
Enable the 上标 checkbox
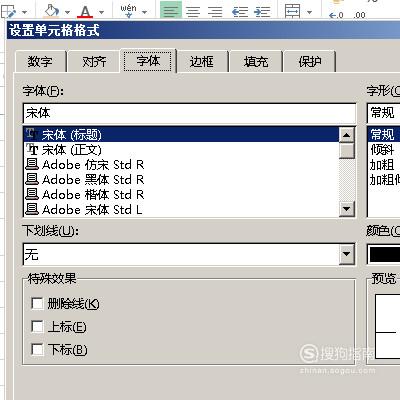[x=37, y=326]
